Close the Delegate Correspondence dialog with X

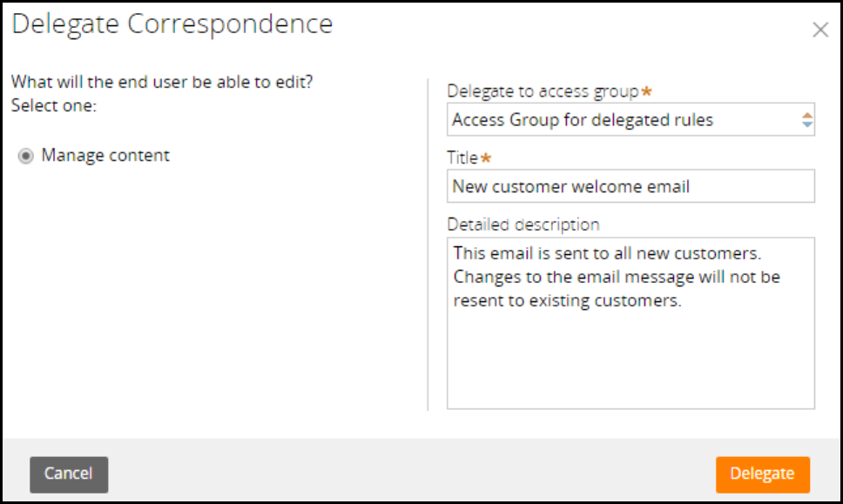(819, 30)
